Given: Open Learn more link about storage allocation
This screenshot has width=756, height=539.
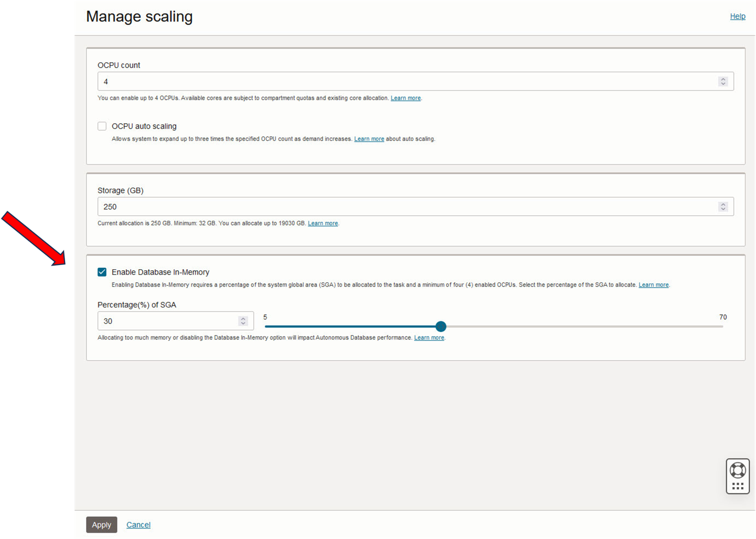Looking at the screenshot, I should point(323,224).
